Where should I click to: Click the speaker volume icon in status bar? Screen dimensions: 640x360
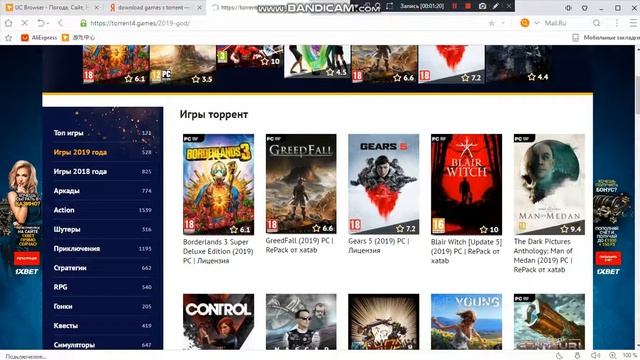point(596,356)
